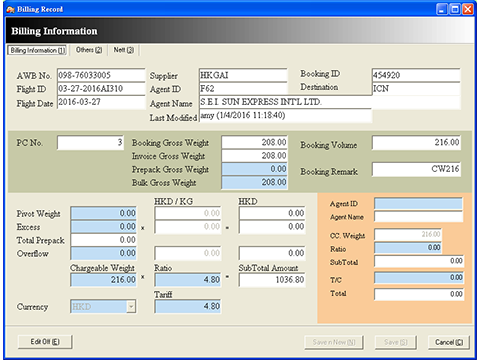480x360 pixels.
Task: Click the SubTotal Amount label
Action: (x=268, y=268)
